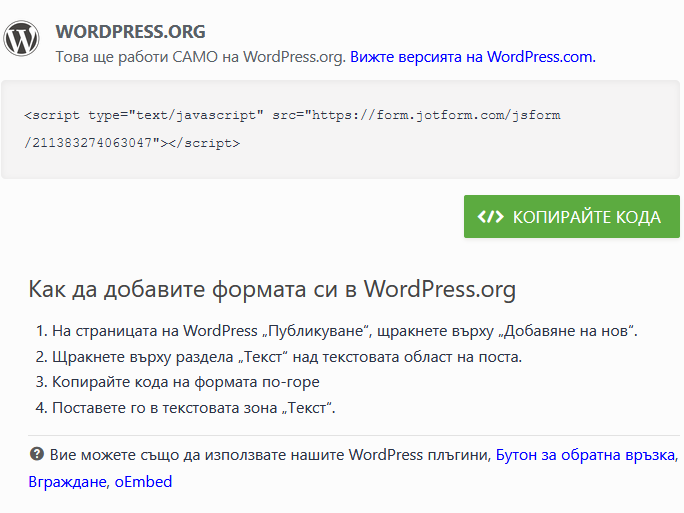This screenshot has width=684, height=513.
Task: Click the question mark help icon
Action: point(37,454)
